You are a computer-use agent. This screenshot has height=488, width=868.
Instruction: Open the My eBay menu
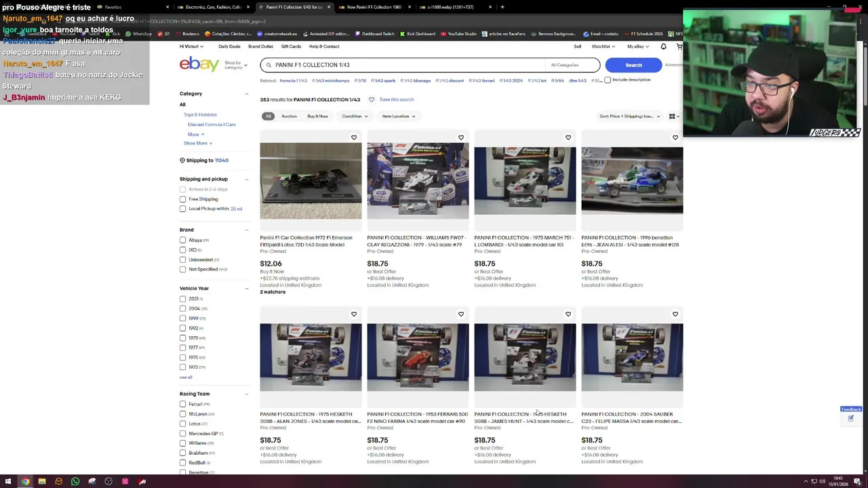click(x=637, y=47)
